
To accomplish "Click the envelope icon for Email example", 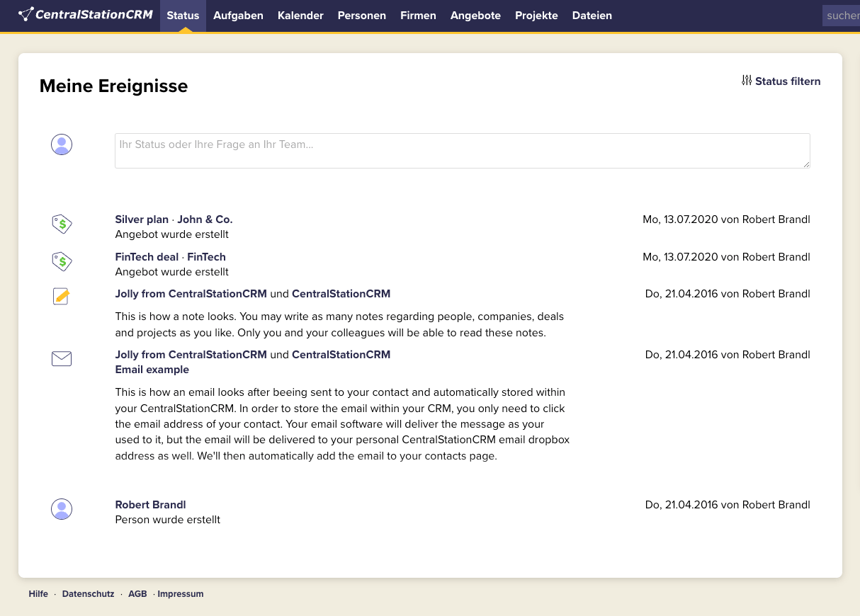I will click(62, 359).
